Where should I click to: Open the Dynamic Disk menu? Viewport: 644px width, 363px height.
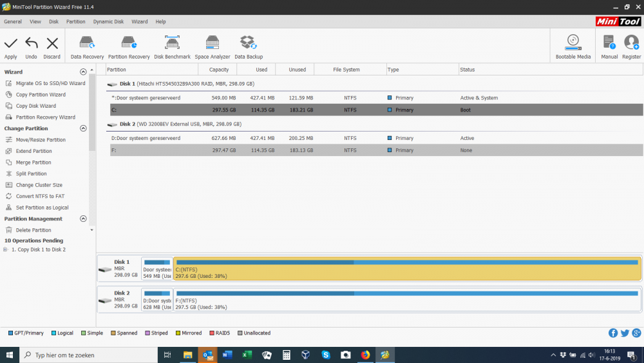tap(108, 21)
